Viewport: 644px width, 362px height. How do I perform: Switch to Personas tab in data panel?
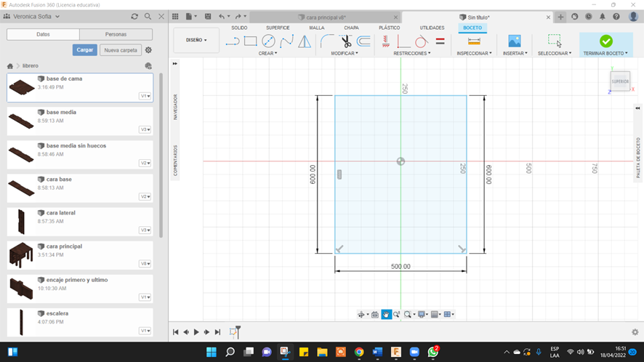coord(116,34)
